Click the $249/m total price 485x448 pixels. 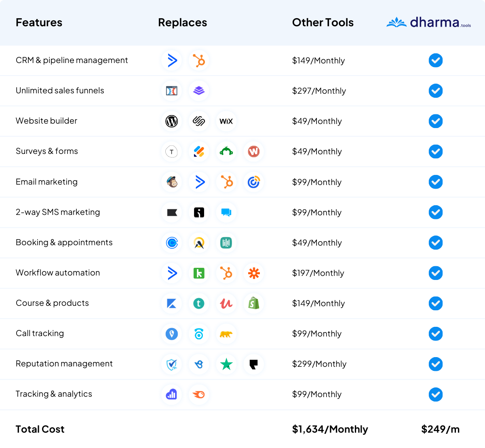tap(440, 429)
